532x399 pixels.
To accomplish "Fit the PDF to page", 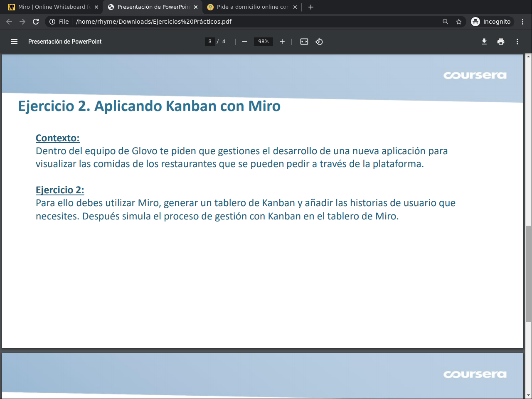I will click(304, 42).
